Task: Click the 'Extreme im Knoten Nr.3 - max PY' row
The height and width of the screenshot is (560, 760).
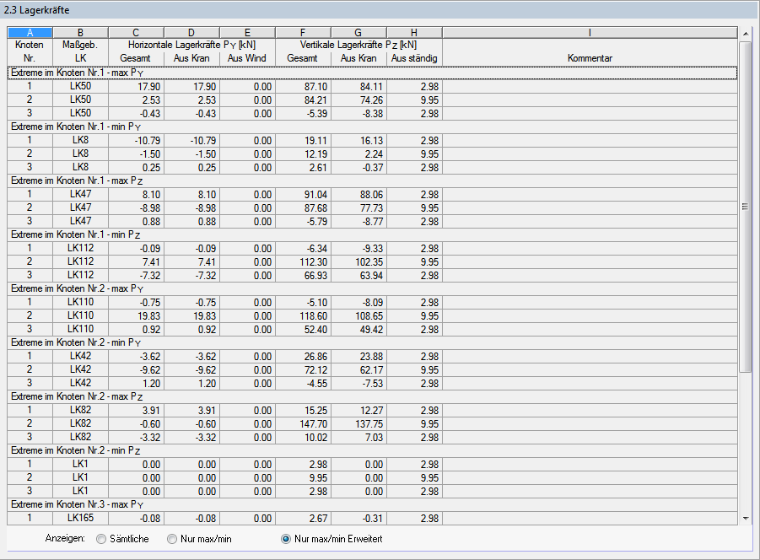Action: (372, 504)
